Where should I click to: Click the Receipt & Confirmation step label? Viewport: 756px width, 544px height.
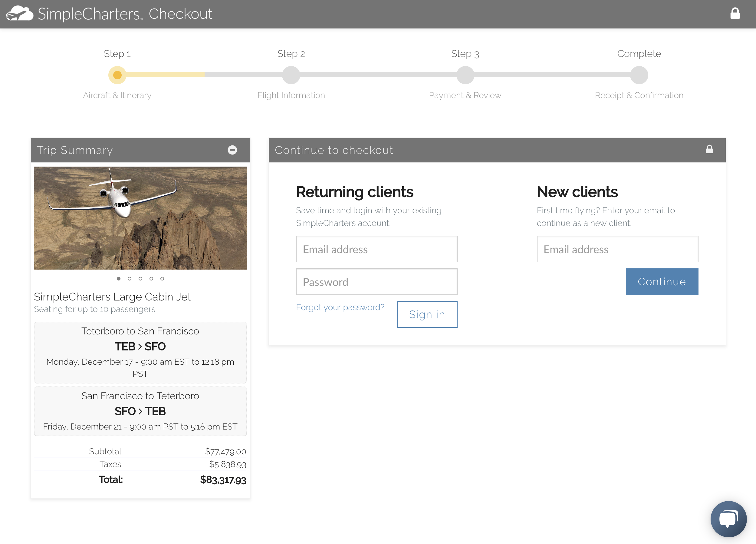pos(639,95)
